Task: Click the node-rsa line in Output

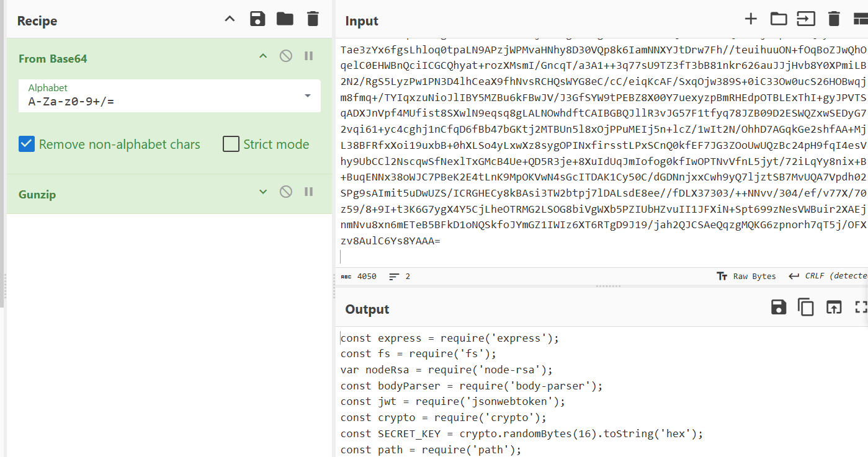Action: [447, 370]
